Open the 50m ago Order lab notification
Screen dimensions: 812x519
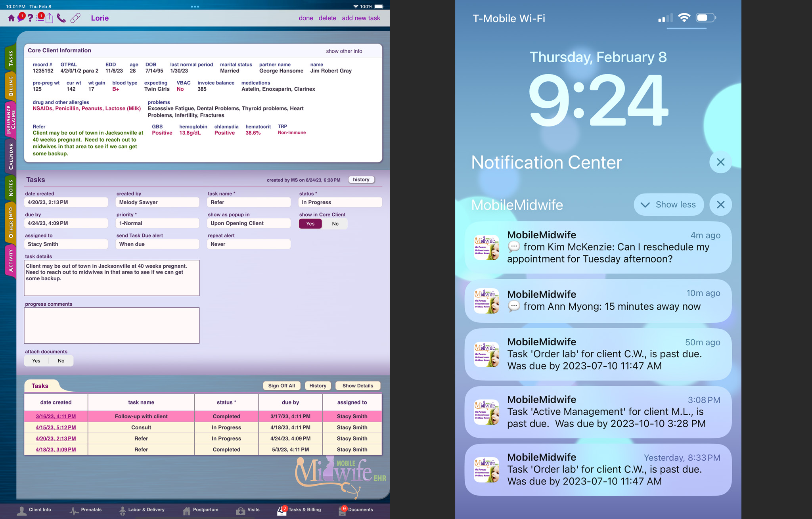(598, 354)
